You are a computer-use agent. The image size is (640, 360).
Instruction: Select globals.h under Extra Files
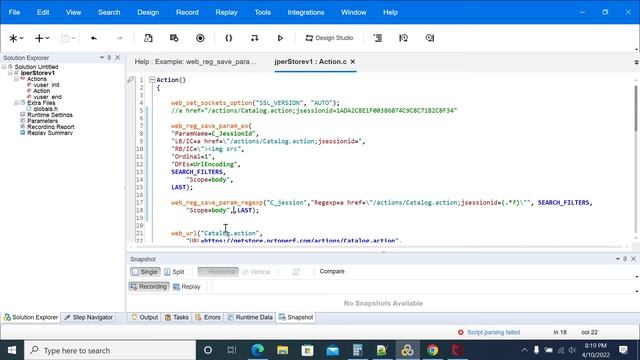(45, 109)
